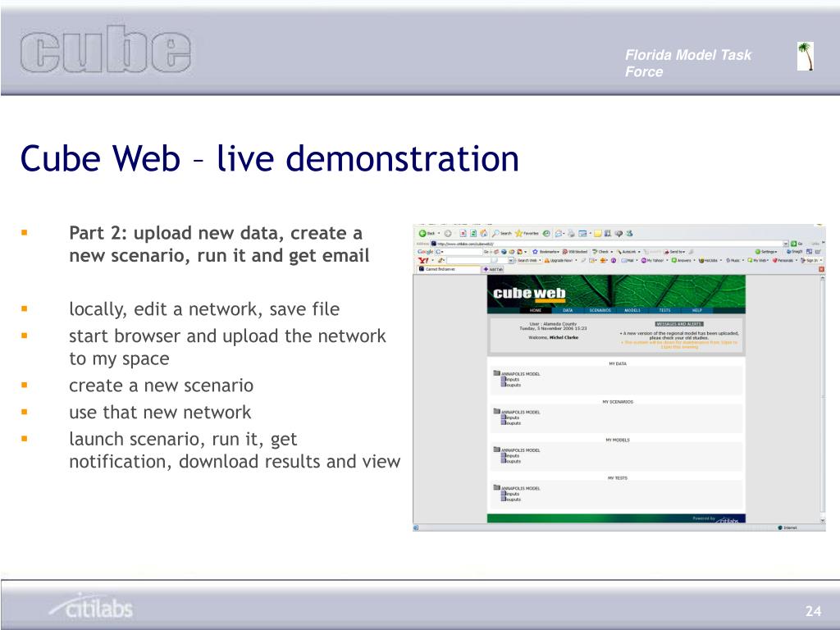Click Yahoo toolbar Answers button
This screenshot has height=630, width=840.
[681, 260]
